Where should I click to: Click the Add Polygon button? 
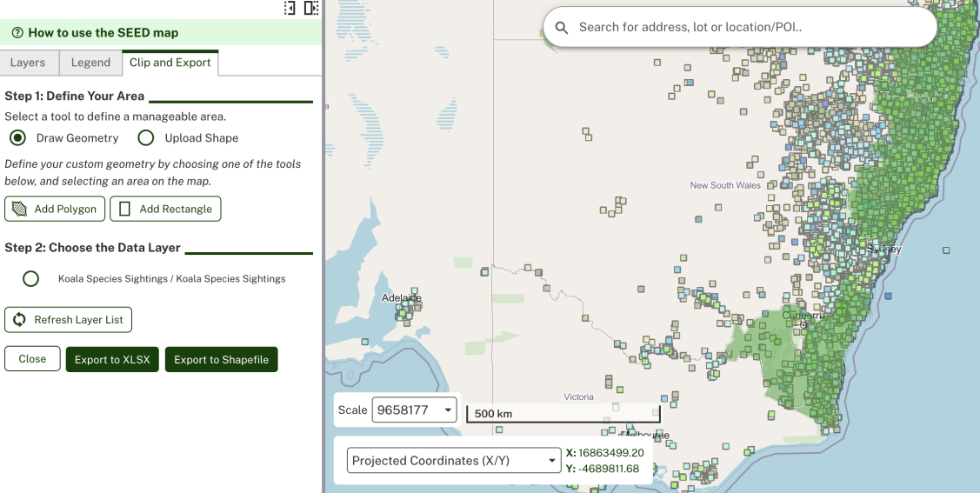(55, 209)
